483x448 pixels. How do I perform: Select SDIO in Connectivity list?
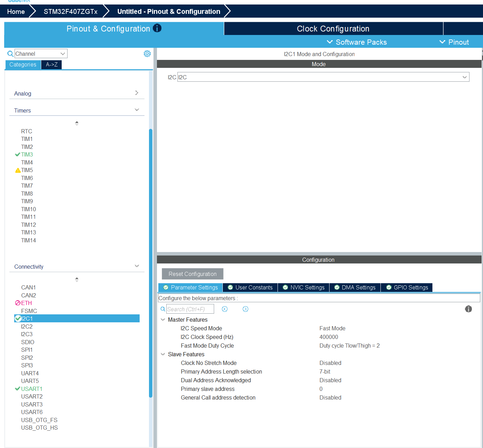click(28, 342)
